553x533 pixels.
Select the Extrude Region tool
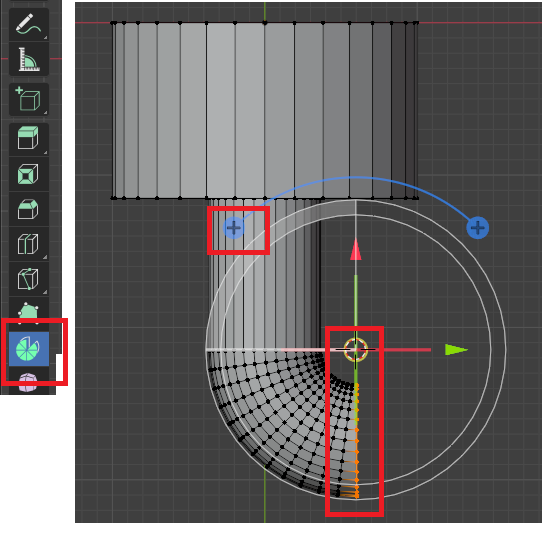click(x=29, y=139)
